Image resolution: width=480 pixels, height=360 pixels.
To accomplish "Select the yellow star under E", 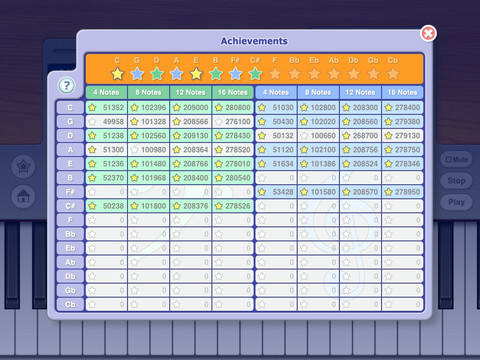I will [196, 74].
